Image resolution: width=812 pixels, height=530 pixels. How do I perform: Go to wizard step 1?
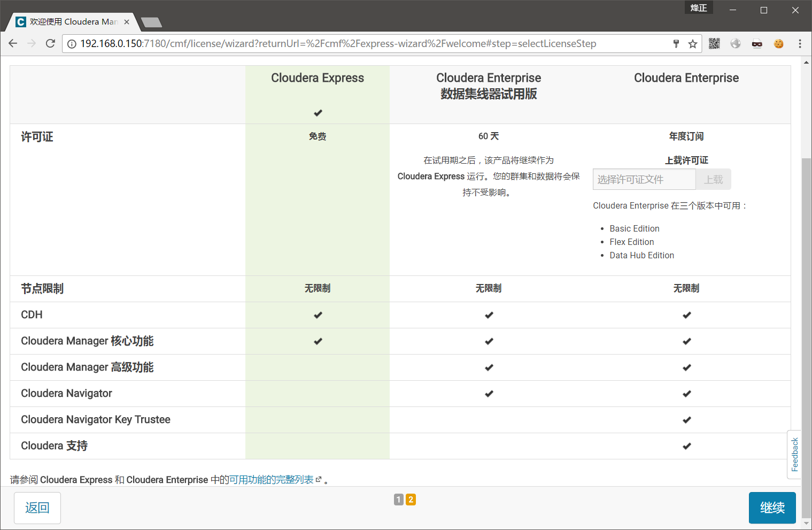click(399, 500)
